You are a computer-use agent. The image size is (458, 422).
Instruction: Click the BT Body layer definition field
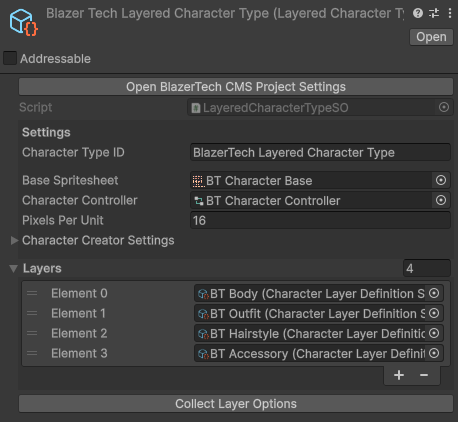click(x=319, y=293)
